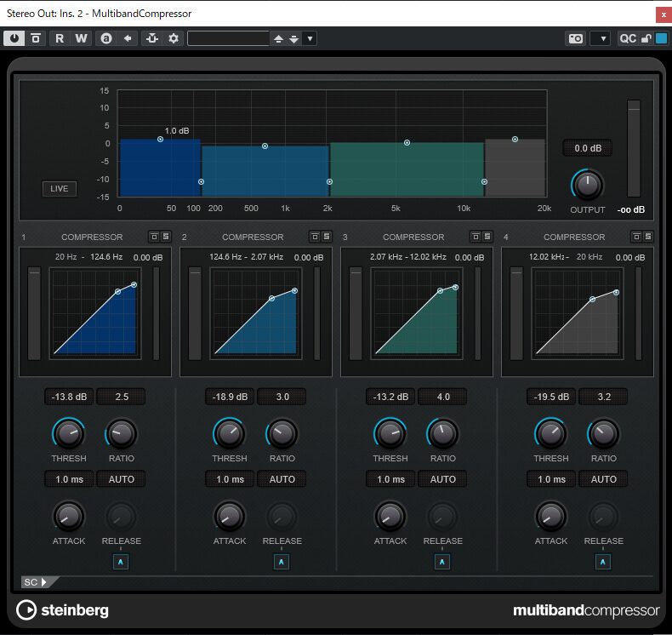Click band 2 frequency range 124.6 Hz text
This screenshot has height=635, width=672.
(x=225, y=257)
